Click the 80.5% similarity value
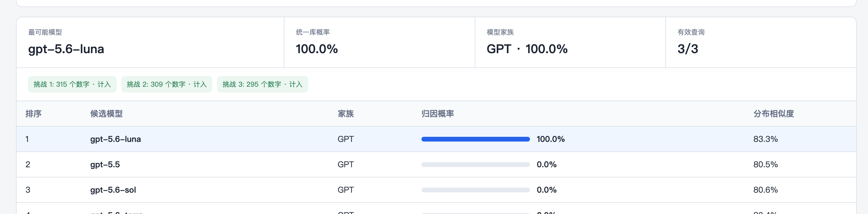This screenshot has height=214, width=868. pos(766,165)
